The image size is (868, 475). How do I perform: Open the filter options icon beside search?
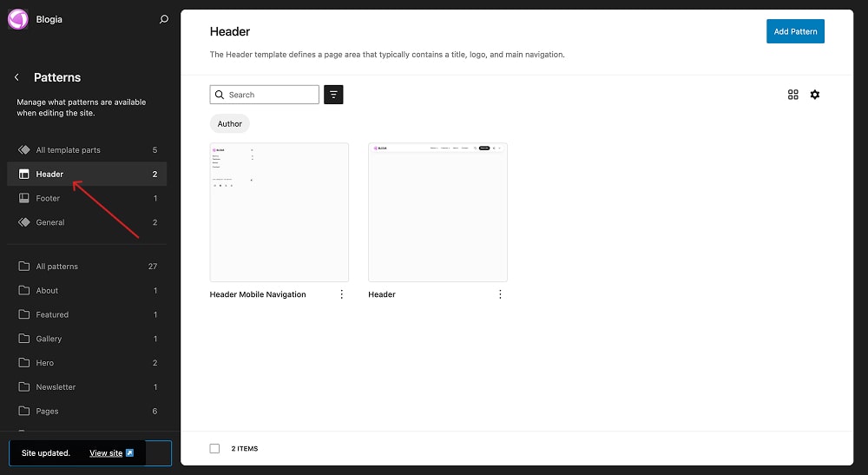pos(333,95)
